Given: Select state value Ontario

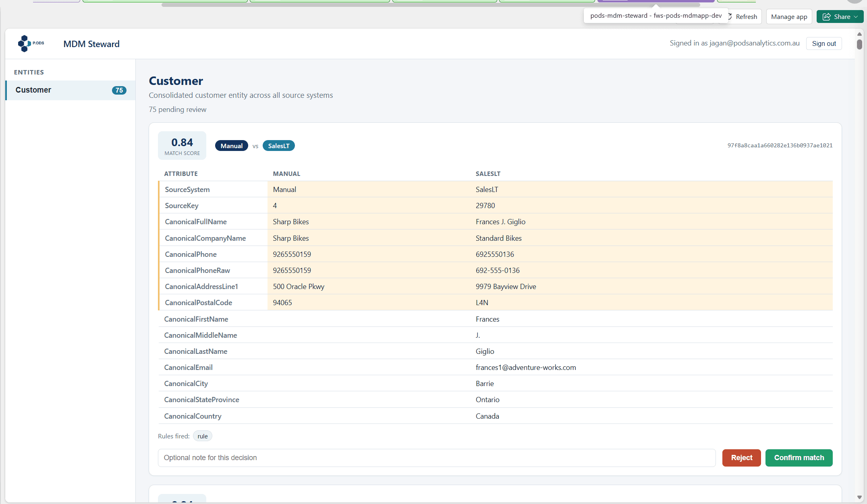Looking at the screenshot, I should click(x=487, y=400).
